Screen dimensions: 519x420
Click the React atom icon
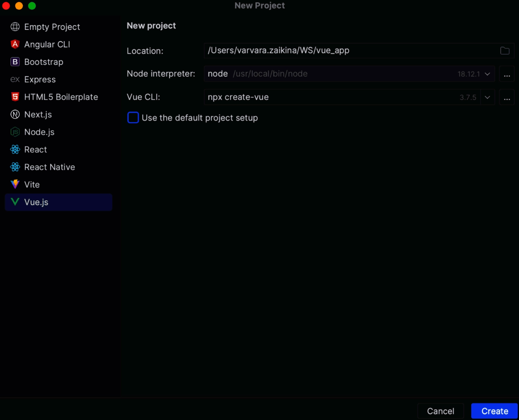pos(15,149)
